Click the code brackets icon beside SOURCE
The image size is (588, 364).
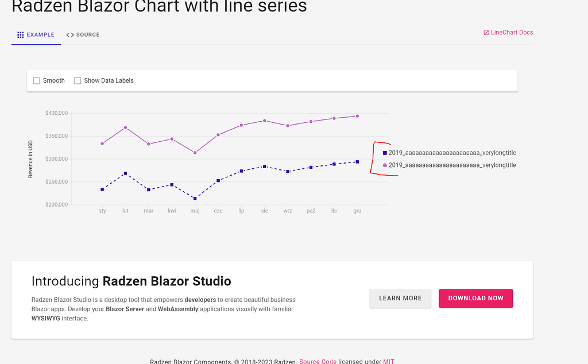pyautogui.click(x=69, y=34)
